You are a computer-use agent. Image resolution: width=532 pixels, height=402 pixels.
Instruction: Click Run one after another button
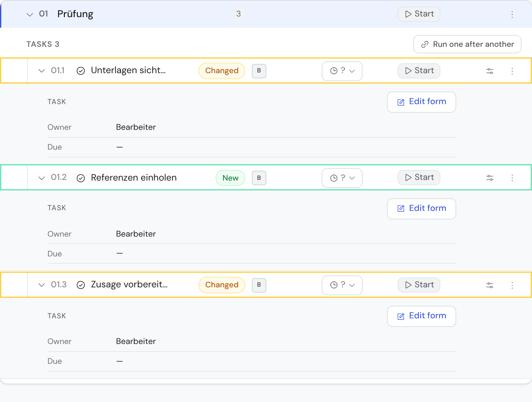[467, 44]
